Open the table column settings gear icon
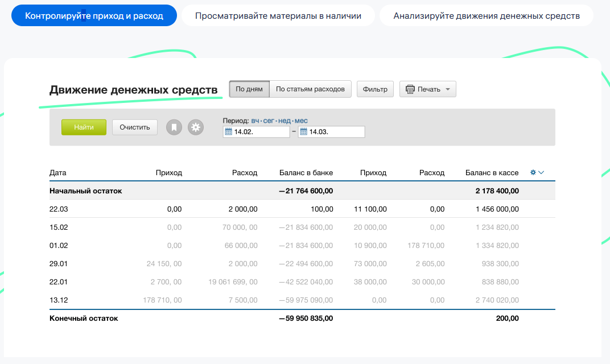 533,172
